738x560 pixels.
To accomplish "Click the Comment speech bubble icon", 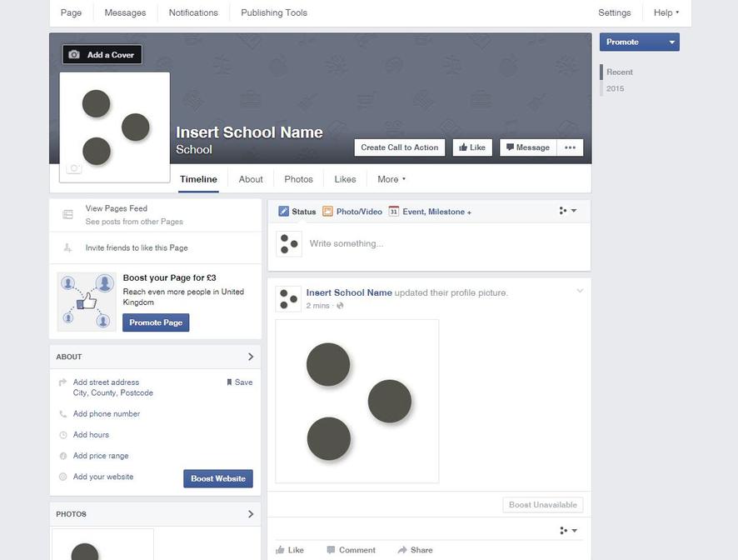I will pos(331,550).
